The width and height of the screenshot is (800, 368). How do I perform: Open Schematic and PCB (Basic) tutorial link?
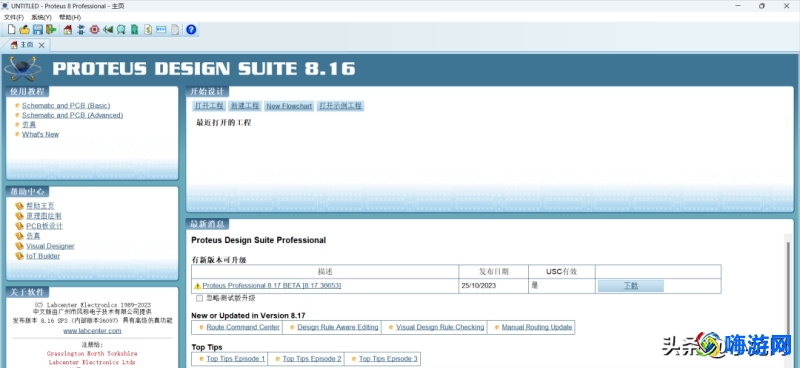pyautogui.click(x=66, y=106)
